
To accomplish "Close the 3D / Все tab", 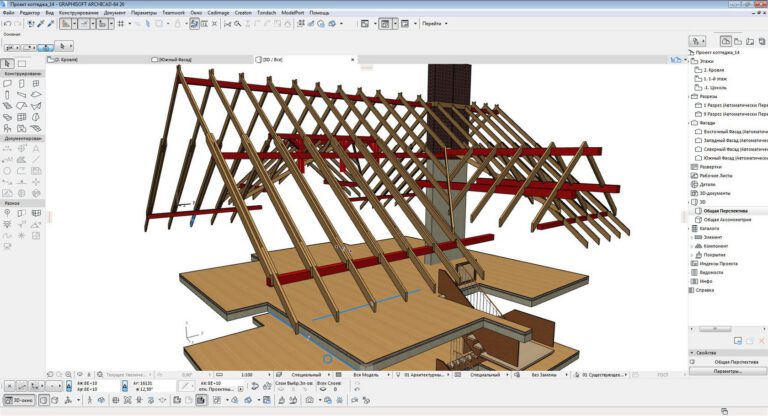I will pyautogui.click(x=353, y=59).
